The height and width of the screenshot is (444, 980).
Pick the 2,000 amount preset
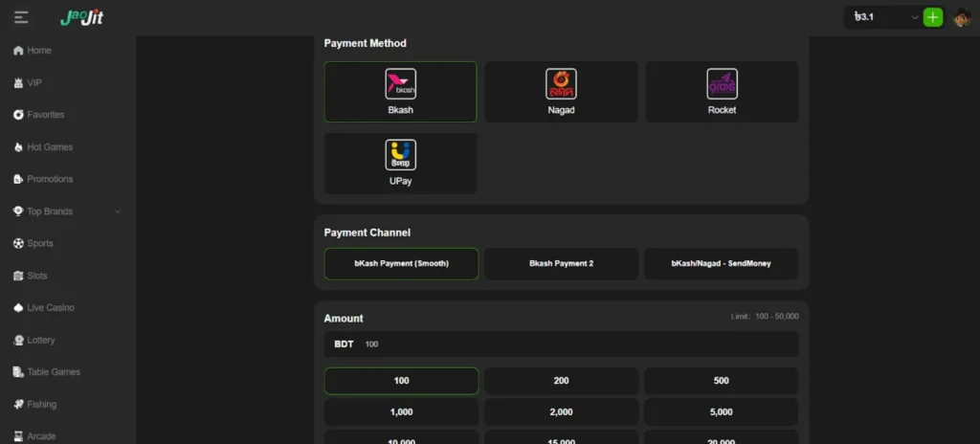pyautogui.click(x=561, y=412)
